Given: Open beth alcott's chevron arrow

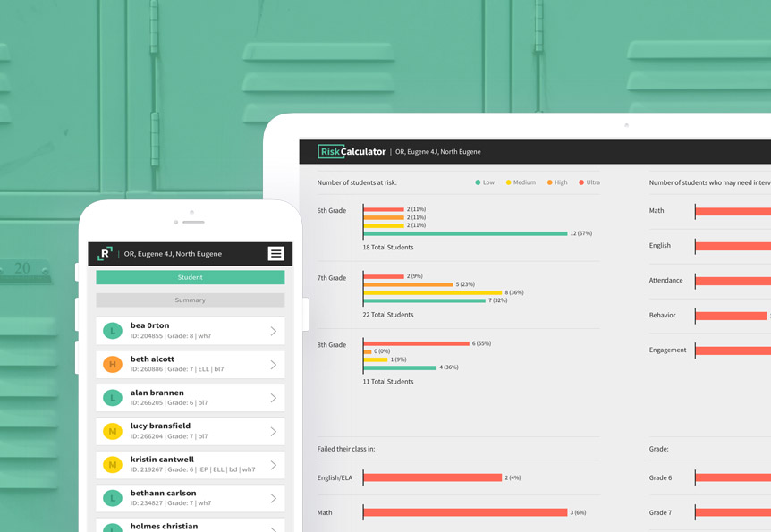Looking at the screenshot, I should [x=274, y=364].
